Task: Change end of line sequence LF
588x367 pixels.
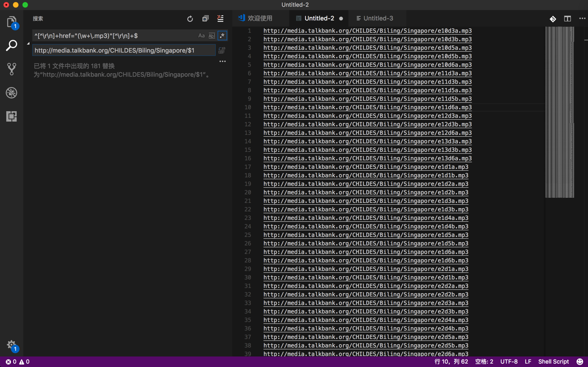Action: pyautogui.click(x=528, y=362)
